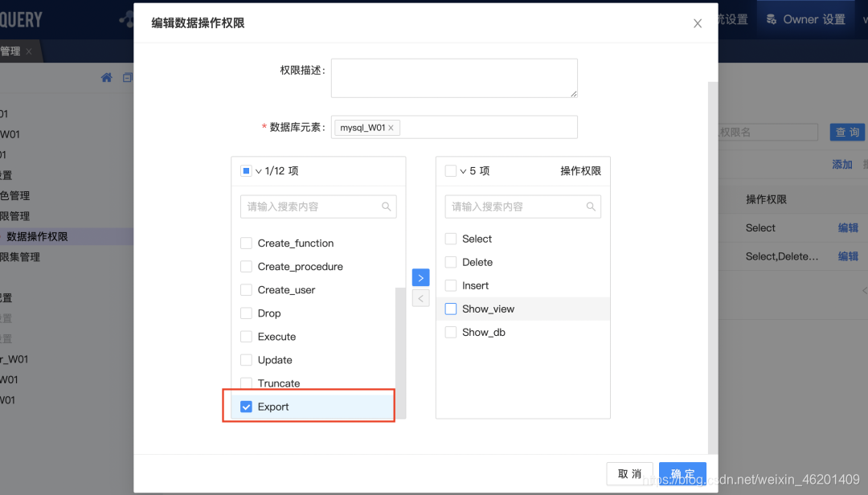Check the Show_db checkbox

(x=451, y=332)
